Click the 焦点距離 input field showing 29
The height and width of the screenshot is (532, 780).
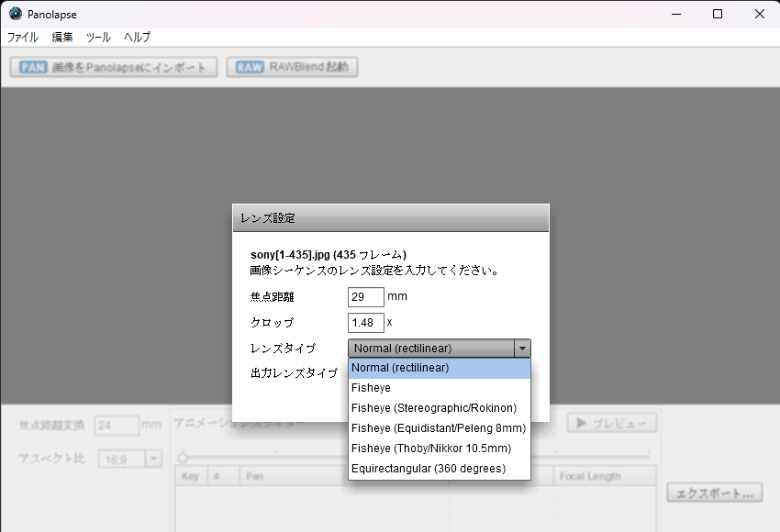coord(365,297)
